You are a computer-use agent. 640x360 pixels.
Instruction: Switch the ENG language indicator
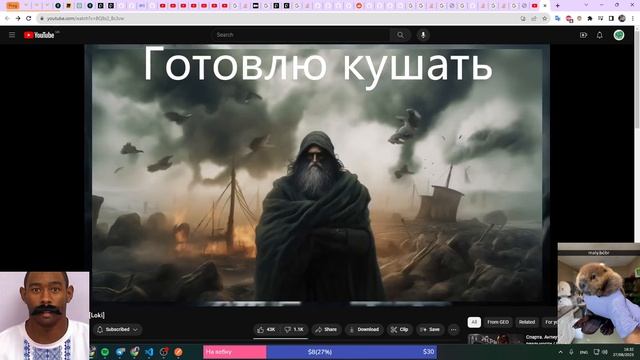(x=584, y=352)
